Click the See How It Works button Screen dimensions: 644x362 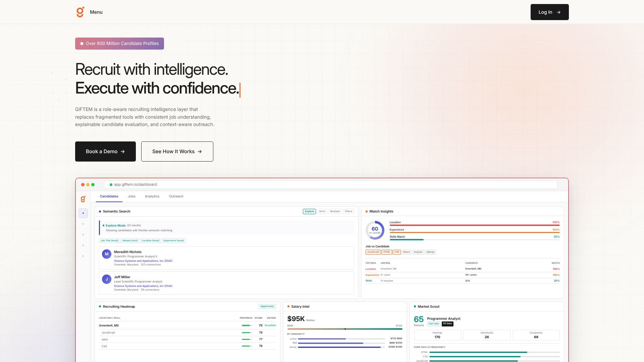[x=177, y=152]
